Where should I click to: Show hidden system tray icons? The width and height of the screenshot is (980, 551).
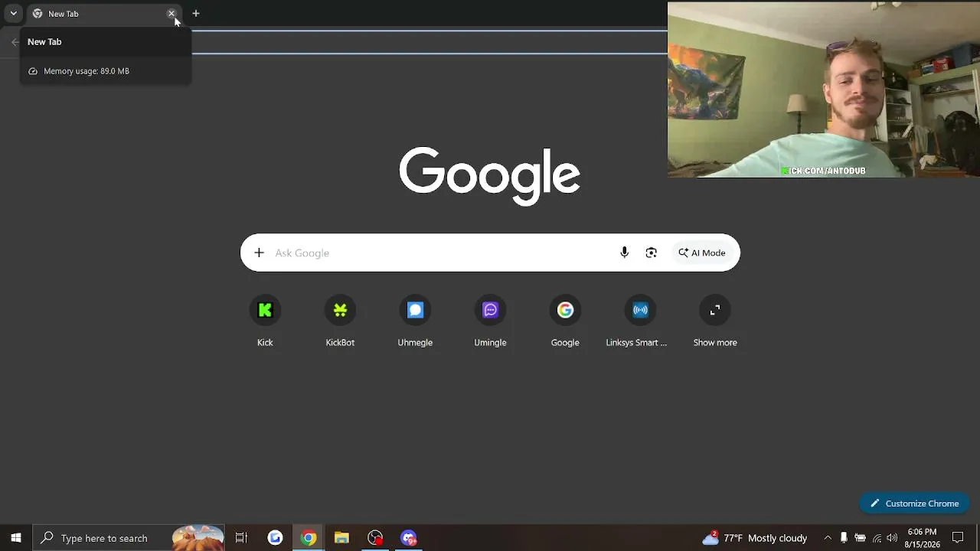click(828, 538)
